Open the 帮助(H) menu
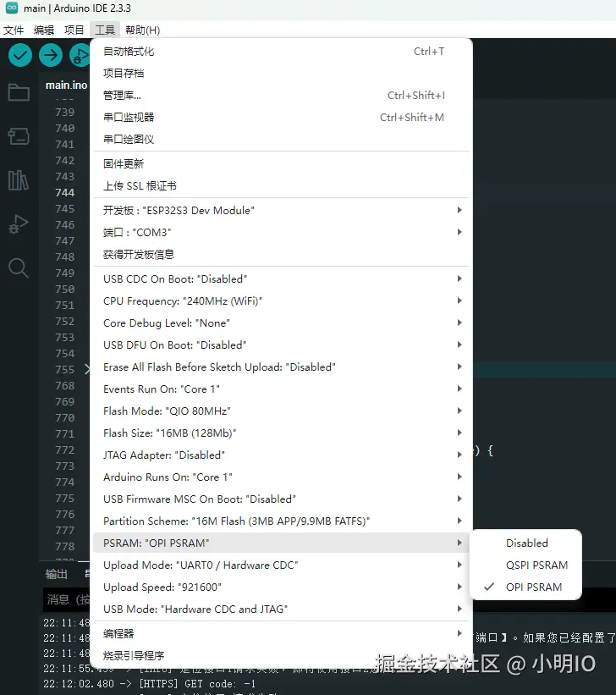This screenshot has height=695, width=616. click(142, 30)
